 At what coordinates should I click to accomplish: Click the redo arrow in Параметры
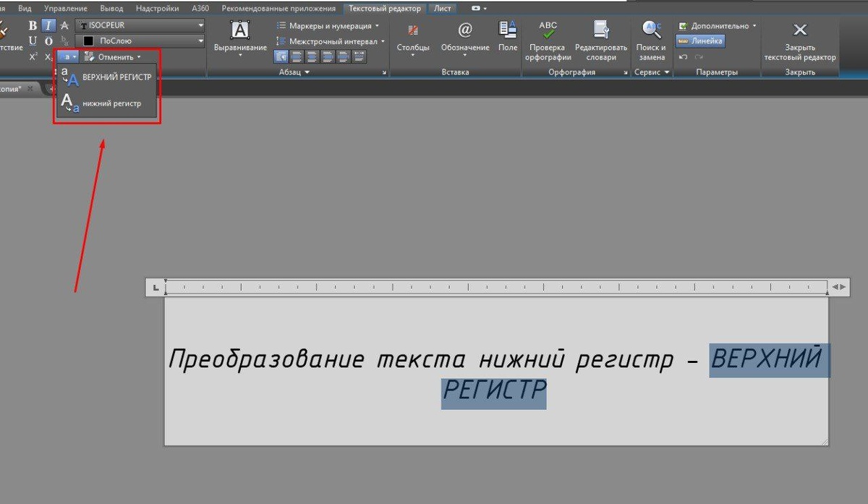(x=699, y=56)
